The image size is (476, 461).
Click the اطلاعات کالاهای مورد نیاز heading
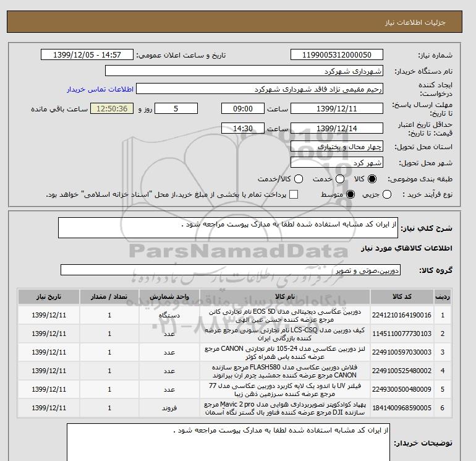407,248
